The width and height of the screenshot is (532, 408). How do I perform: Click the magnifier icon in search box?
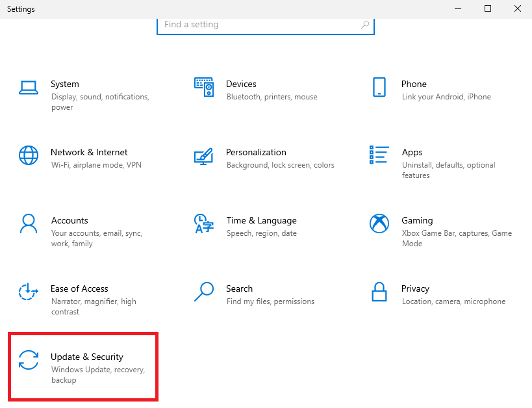point(365,25)
